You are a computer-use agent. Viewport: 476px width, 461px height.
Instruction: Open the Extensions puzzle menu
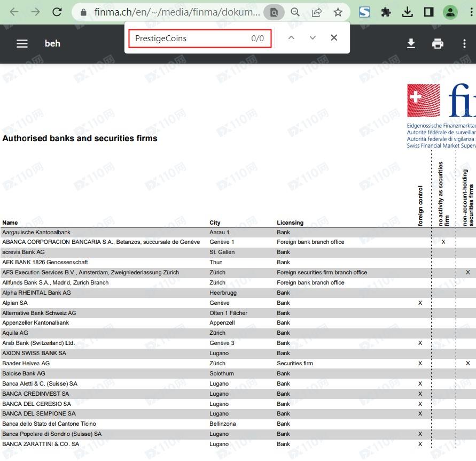386,12
